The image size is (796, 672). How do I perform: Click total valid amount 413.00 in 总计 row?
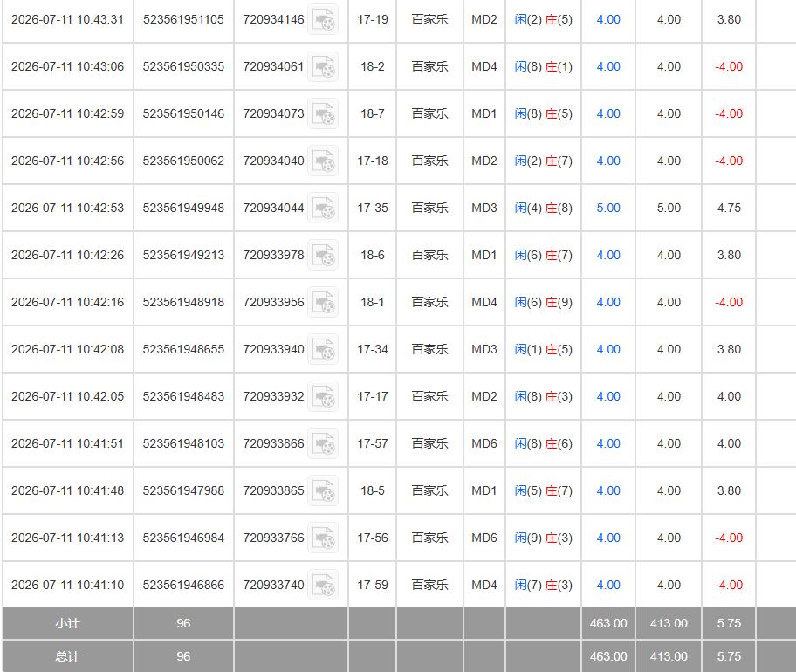click(x=669, y=657)
